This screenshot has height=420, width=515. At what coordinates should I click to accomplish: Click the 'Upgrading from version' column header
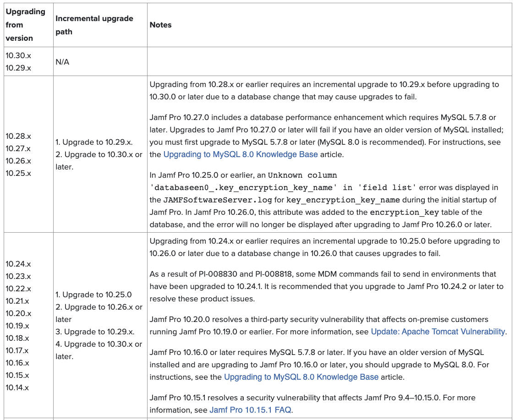[26, 25]
